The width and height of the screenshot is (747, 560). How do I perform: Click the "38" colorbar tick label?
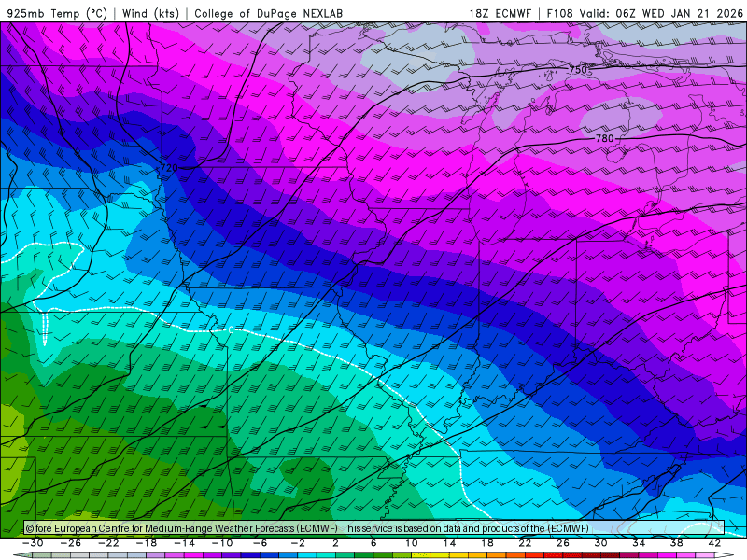coord(676,543)
